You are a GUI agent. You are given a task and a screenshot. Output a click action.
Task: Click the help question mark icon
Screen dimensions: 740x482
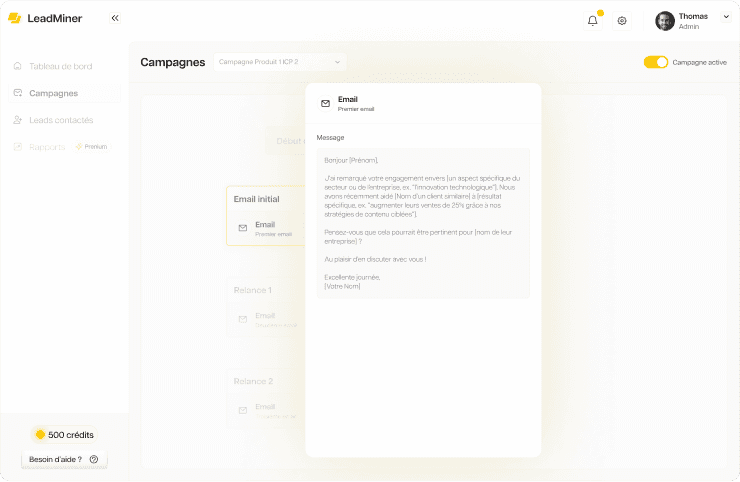coord(94,459)
